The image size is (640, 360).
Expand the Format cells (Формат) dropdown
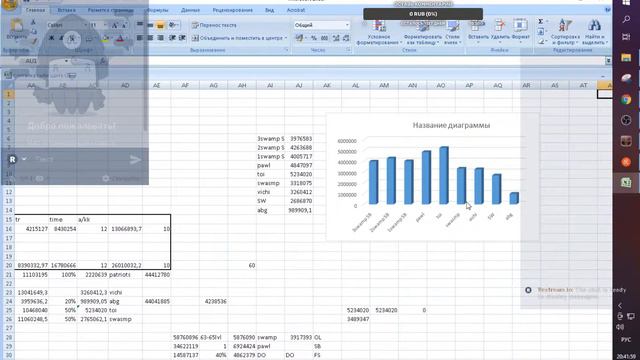pos(520,42)
